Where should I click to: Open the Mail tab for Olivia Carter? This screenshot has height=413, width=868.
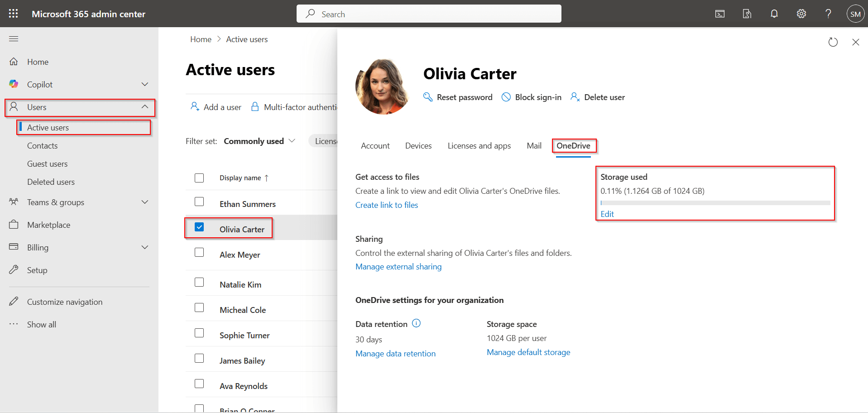coord(534,145)
